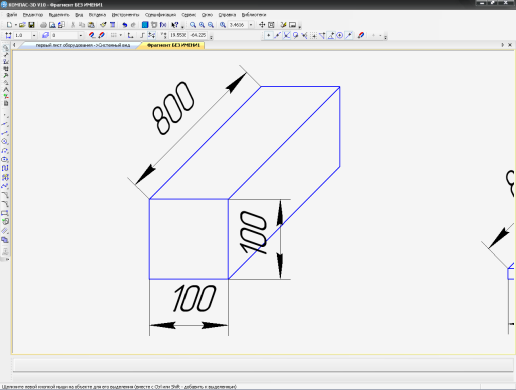The width and height of the screenshot is (516, 390).
Task: Save the document with the floppy disk icon
Action: tap(31, 25)
